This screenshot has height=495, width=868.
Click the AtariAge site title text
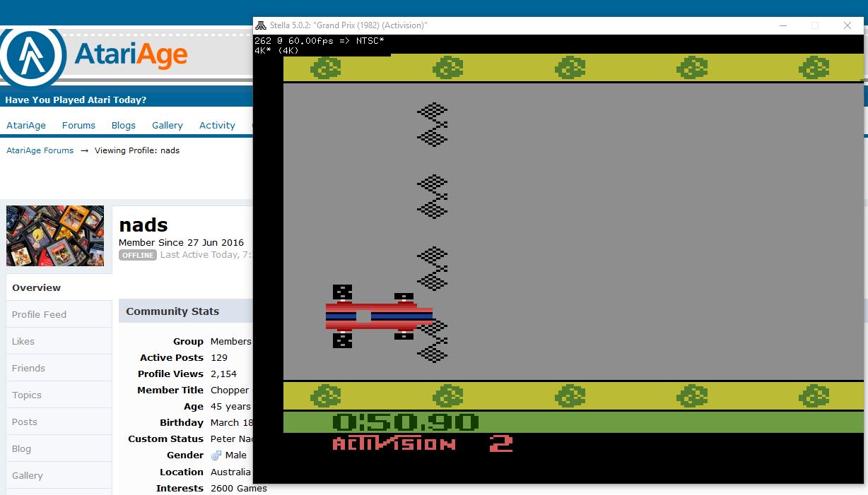(x=131, y=54)
